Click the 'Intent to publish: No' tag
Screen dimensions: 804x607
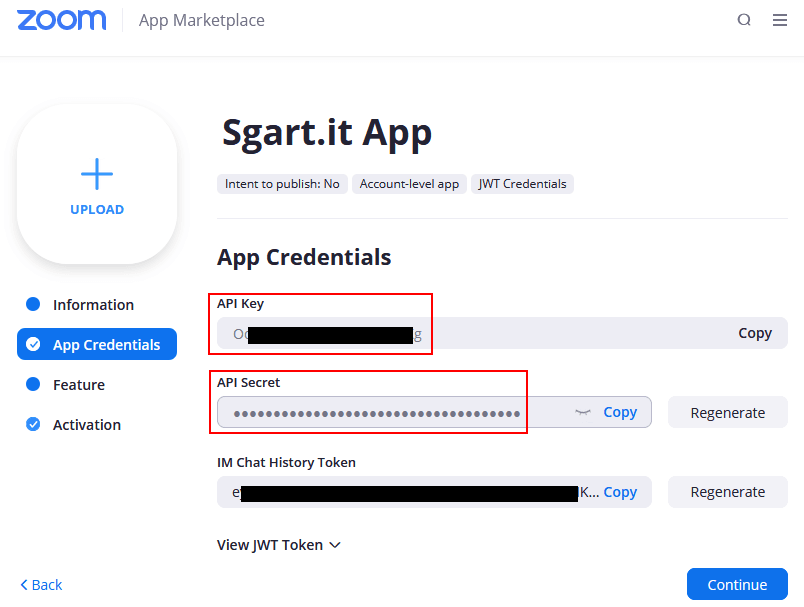[x=282, y=184]
